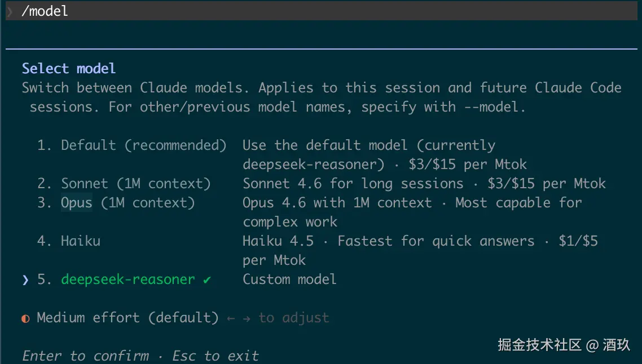The width and height of the screenshot is (642, 364).
Task: Click the prompt chevron before /model
Action: pos(10,11)
